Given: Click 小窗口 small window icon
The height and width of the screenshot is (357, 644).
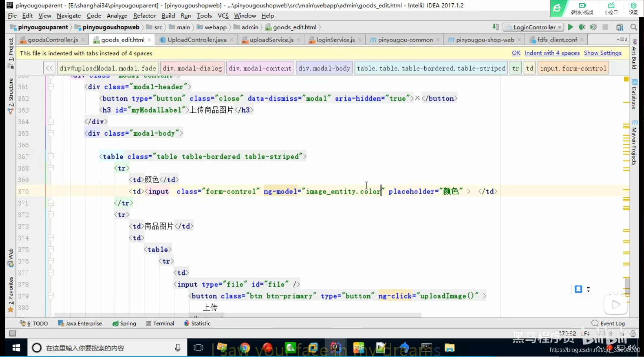Looking at the screenshot, I should (611, 8).
